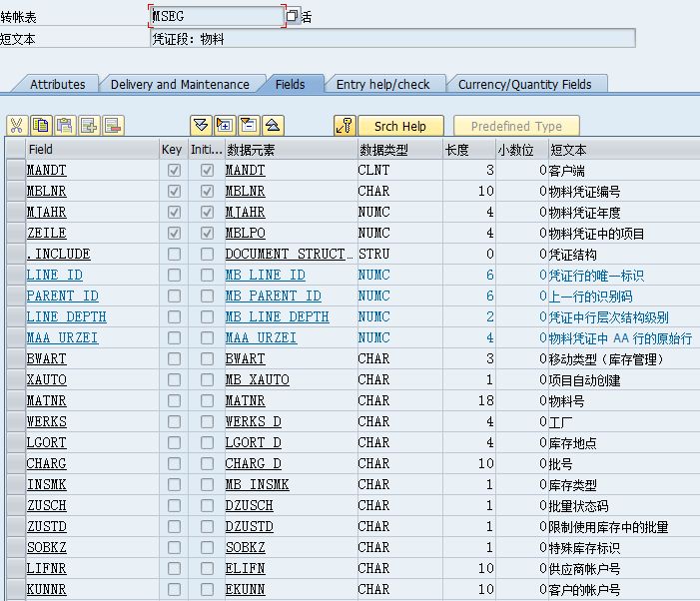Check Initial checkbox for BWART row

(x=207, y=358)
